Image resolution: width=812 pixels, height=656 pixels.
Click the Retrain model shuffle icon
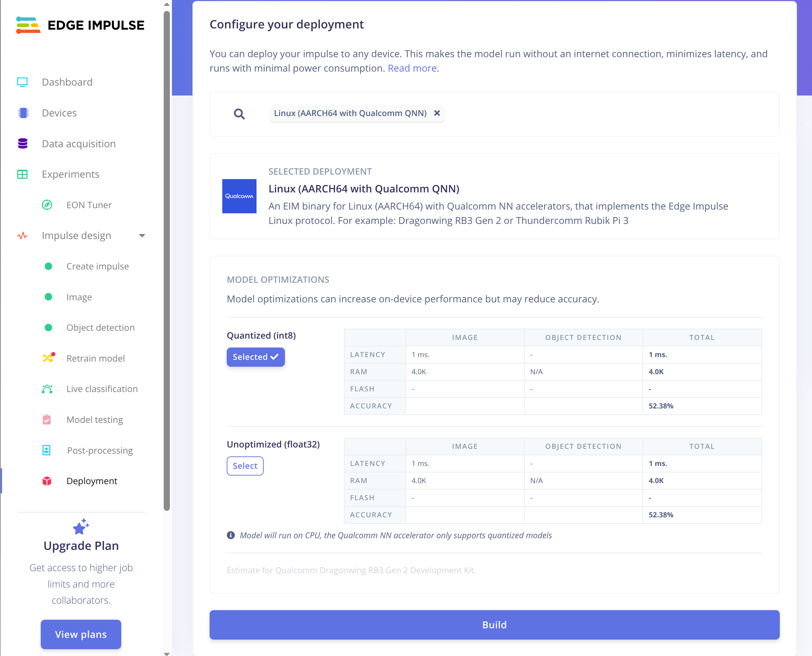point(48,358)
